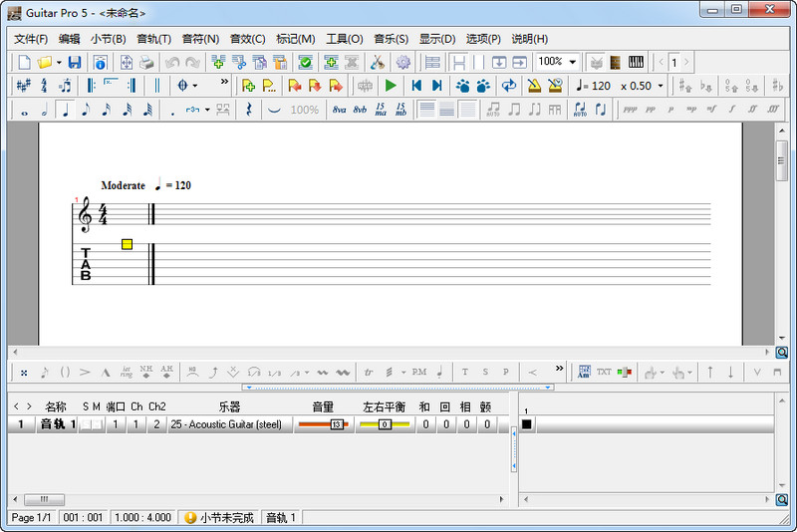Open the 文件(F) menu
The height and width of the screenshot is (532, 797).
(31, 39)
